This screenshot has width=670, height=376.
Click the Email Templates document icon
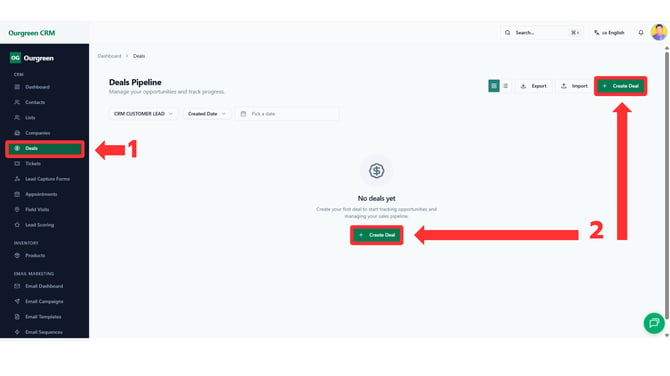click(x=17, y=317)
